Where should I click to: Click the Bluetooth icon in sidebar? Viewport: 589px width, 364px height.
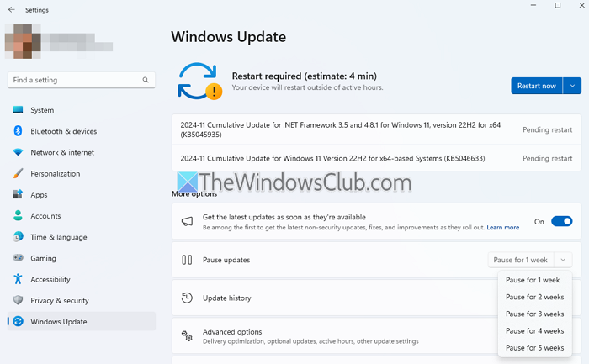(x=18, y=131)
